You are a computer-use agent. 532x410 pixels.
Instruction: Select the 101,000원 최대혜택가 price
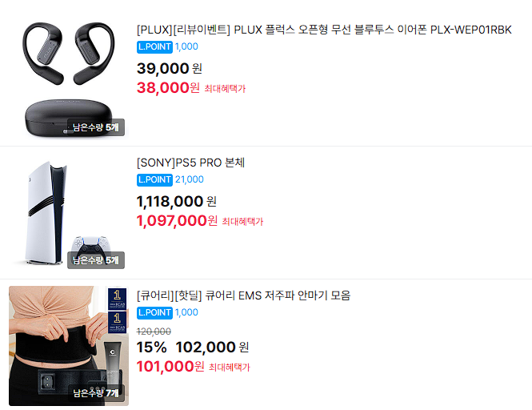[193, 367]
